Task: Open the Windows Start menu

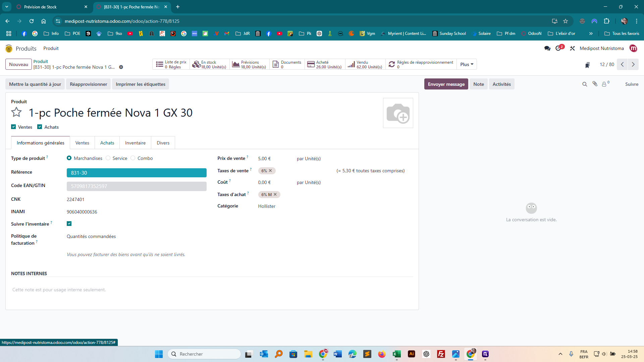Action: (159, 354)
